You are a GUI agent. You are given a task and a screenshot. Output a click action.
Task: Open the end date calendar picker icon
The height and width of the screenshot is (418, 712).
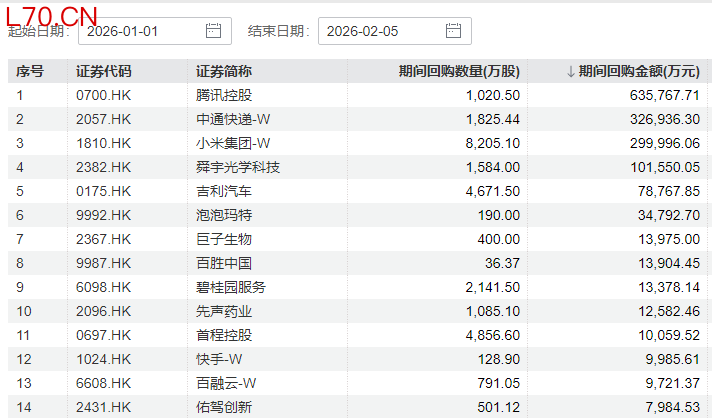pyautogui.click(x=453, y=31)
